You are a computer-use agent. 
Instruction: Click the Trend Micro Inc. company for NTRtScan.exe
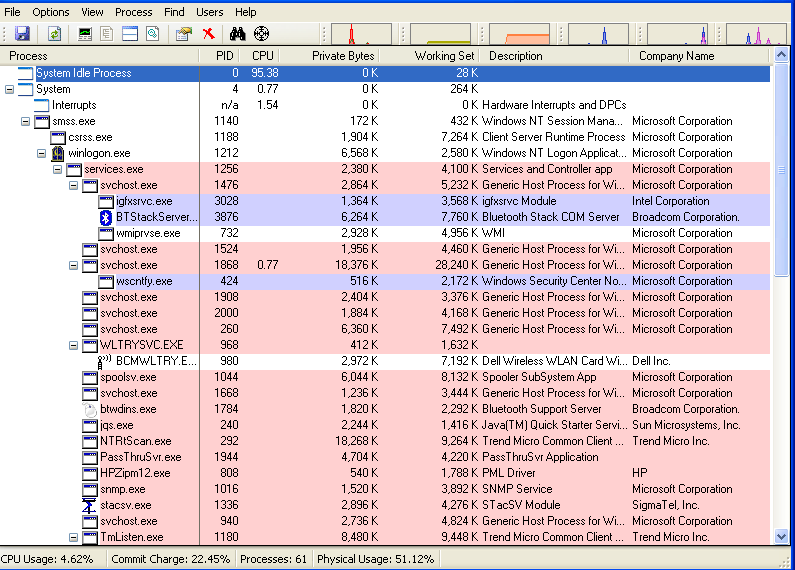(x=671, y=441)
